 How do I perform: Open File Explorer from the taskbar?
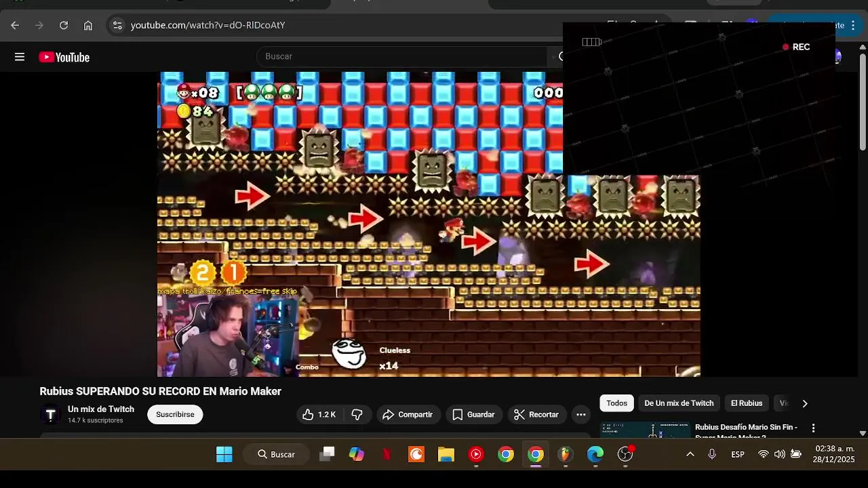coord(446,454)
